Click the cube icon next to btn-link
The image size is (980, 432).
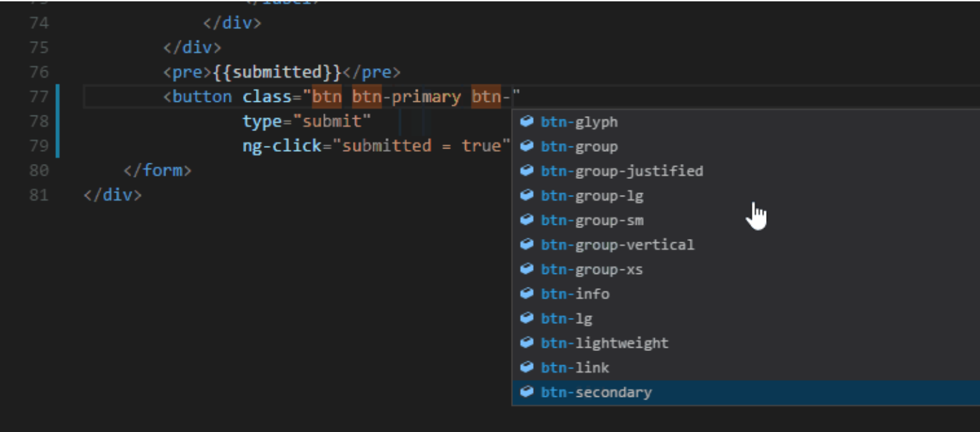pyautogui.click(x=526, y=367)
